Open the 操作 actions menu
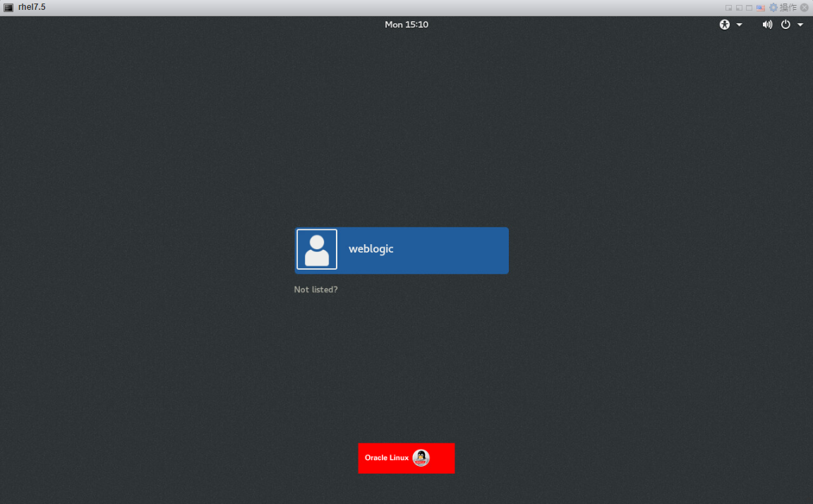 pyautogui.click(x=788, y=7)
